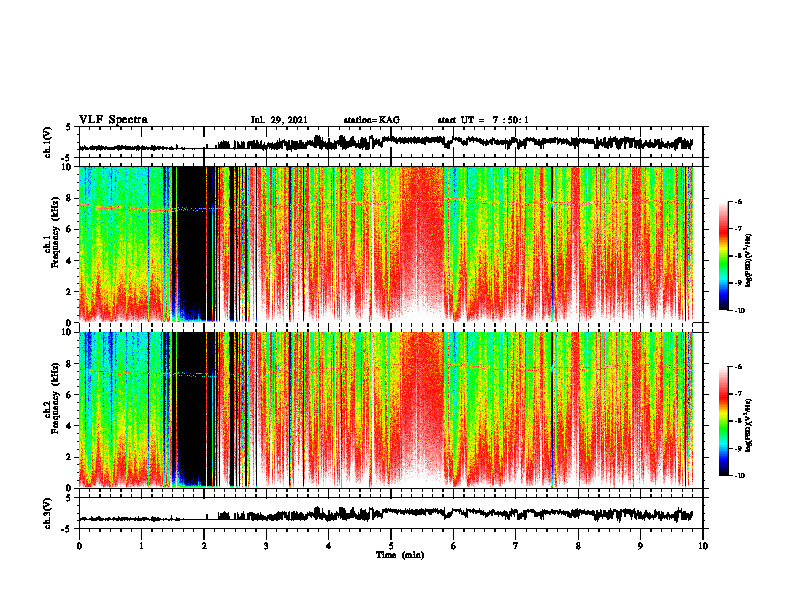Select the log(PSD) label beside ch.2 colorbar

[749, 425]
